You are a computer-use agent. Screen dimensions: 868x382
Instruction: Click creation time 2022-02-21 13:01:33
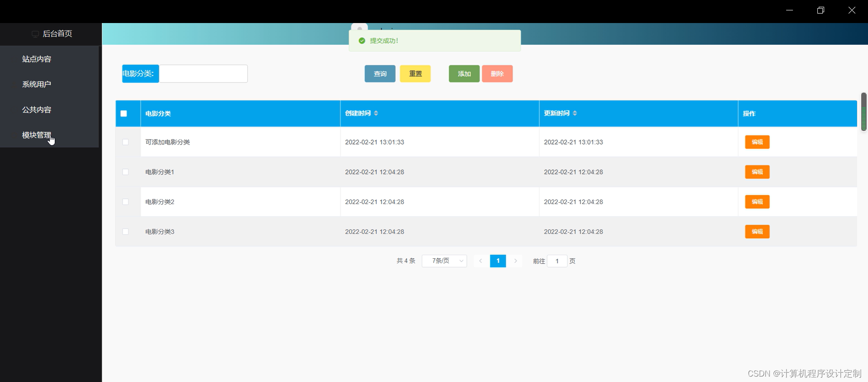coord(374,142)
